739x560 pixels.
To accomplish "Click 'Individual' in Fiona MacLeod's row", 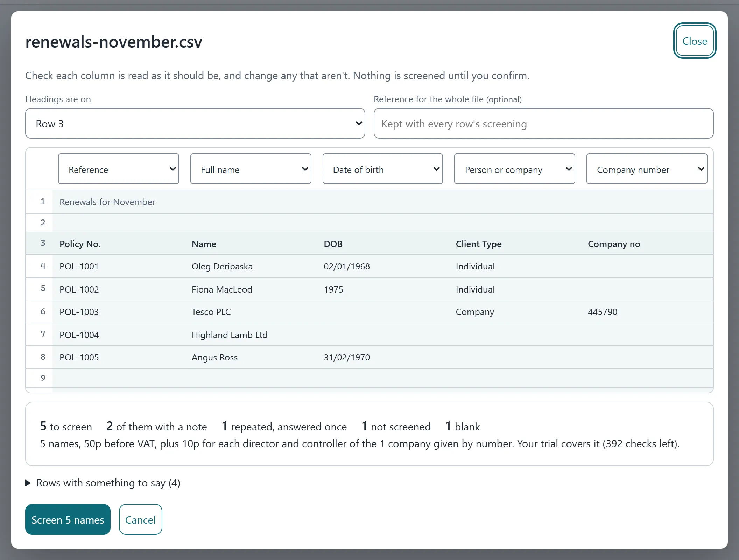I will 475,289.
